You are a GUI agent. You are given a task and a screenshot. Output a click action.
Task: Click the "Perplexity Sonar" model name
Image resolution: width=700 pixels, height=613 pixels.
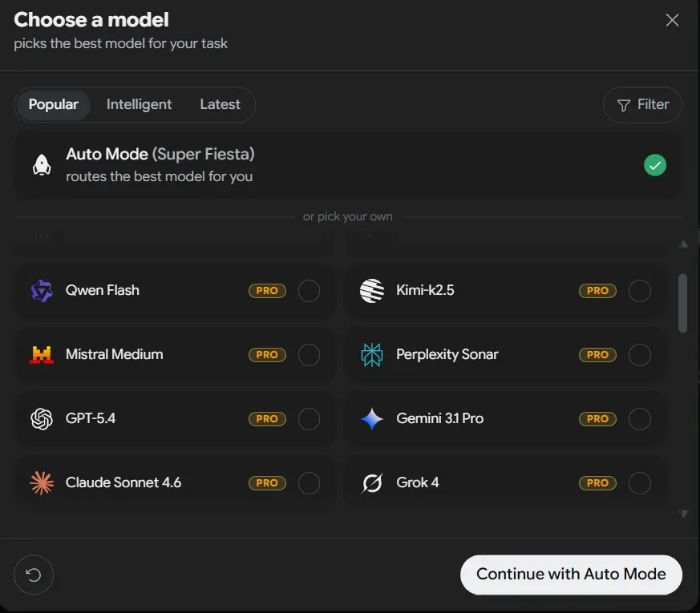click(x=447, y=355)
